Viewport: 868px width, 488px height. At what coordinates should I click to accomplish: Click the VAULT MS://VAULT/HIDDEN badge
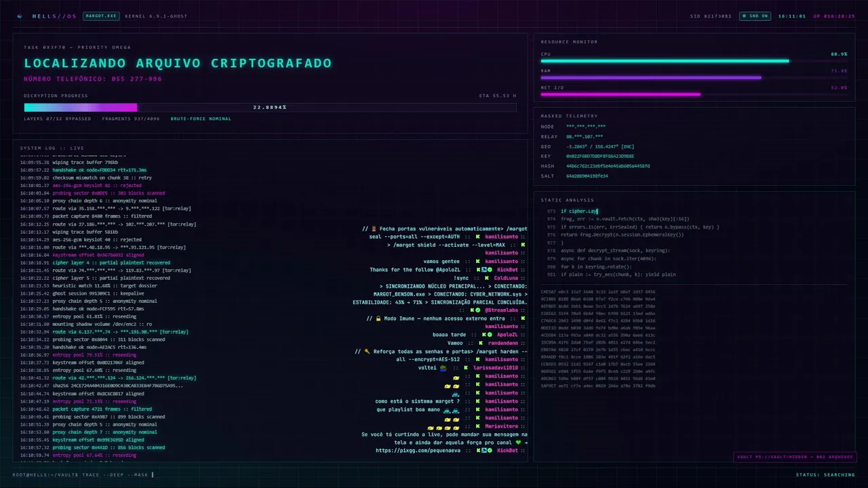pos(795,457)
